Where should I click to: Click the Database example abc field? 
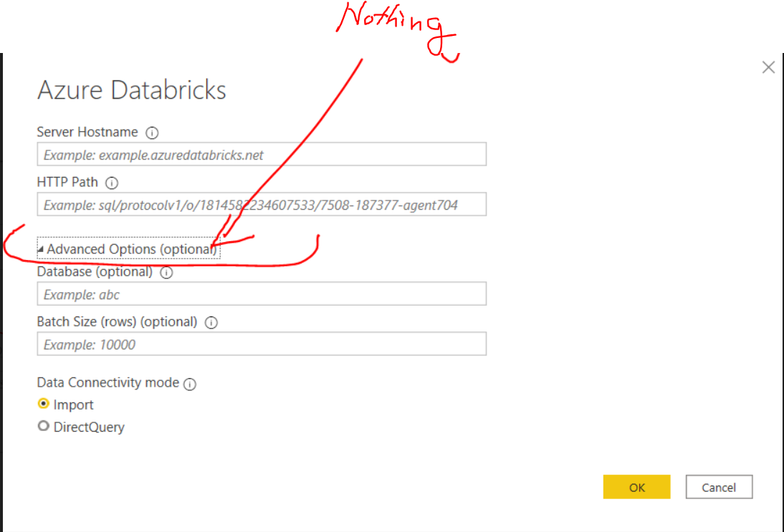[261, 294]
